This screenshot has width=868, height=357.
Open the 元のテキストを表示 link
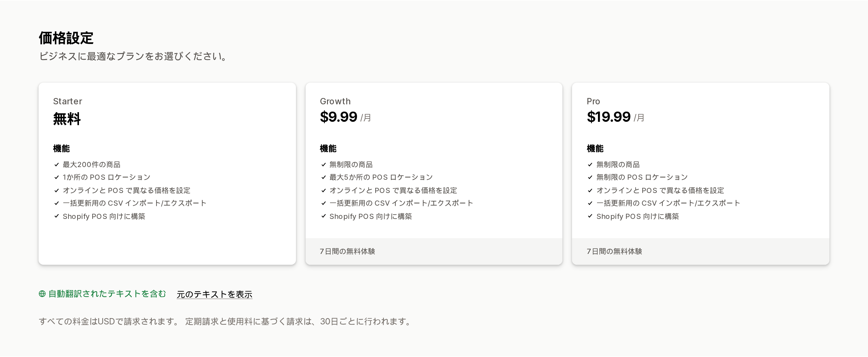tap(214, 295)
